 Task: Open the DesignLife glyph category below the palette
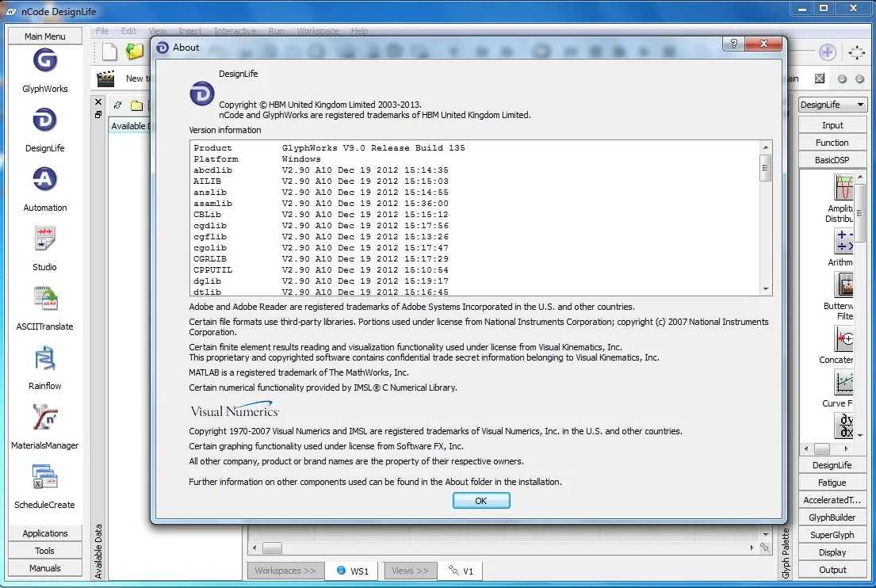tap(832, 465)
